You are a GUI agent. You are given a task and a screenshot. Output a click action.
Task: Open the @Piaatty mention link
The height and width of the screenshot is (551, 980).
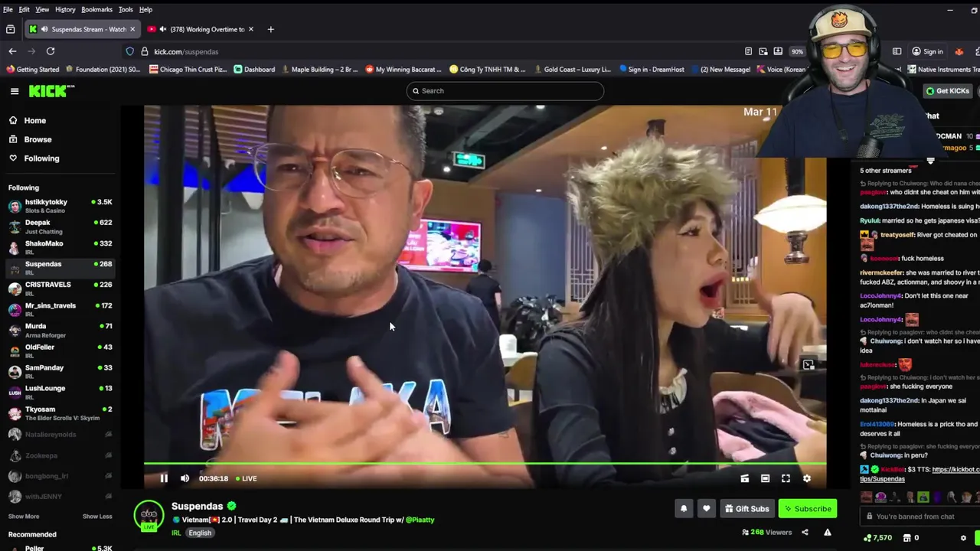pos(420,520)
